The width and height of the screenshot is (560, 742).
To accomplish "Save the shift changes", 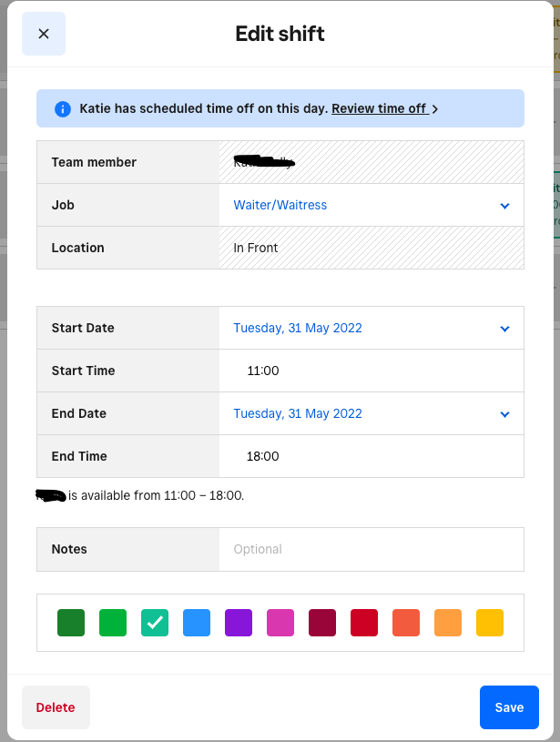I will pos(509,707).
